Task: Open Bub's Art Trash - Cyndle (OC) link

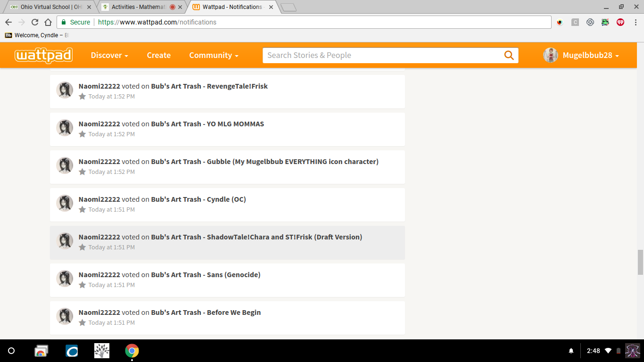Action: point(198,199)
